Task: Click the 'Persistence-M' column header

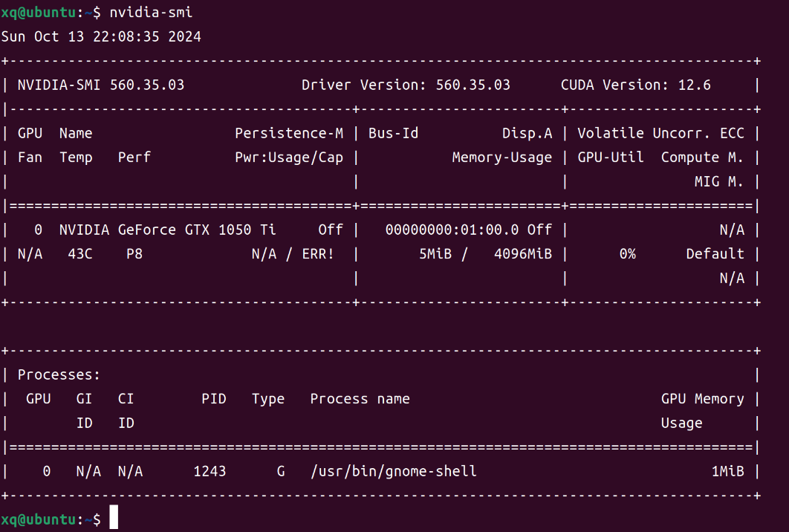Action: [x=289, y=133]
